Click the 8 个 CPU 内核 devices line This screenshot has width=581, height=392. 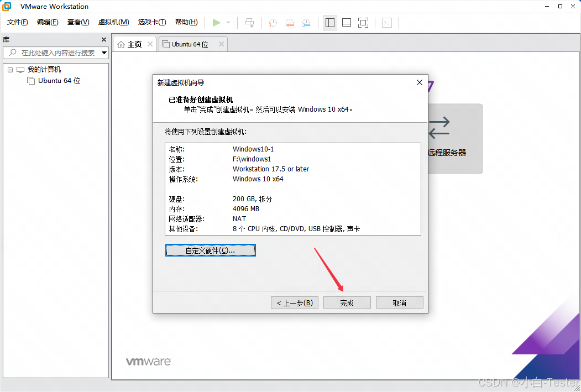click(x=296, y=229)
